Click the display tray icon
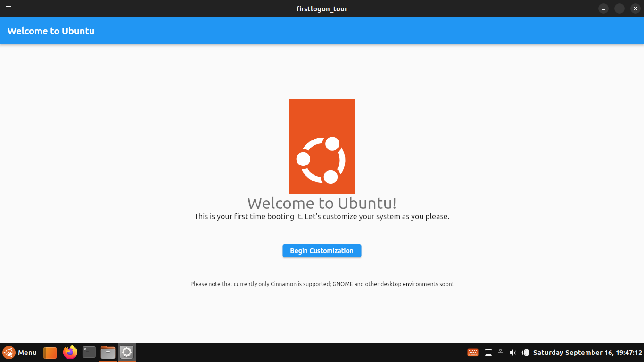 point(488,353)
